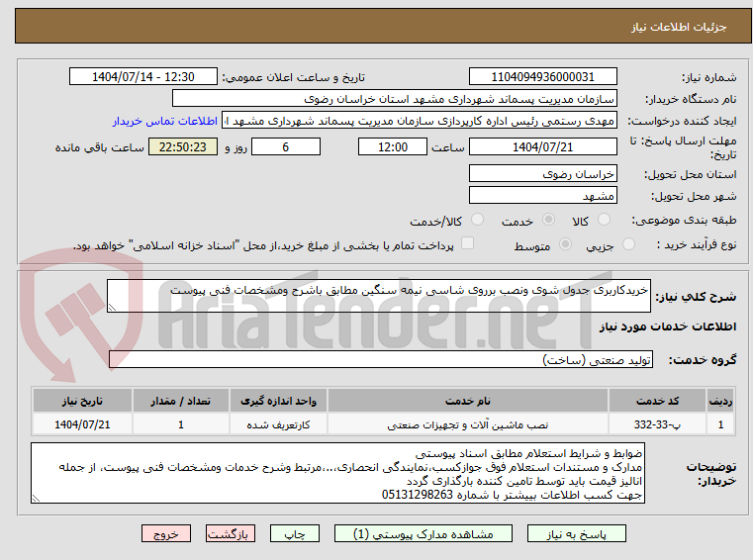Click the resize handle of توضیحات خریدار box
This screenshot has height=560, width=753.
(x=36, y=499)
